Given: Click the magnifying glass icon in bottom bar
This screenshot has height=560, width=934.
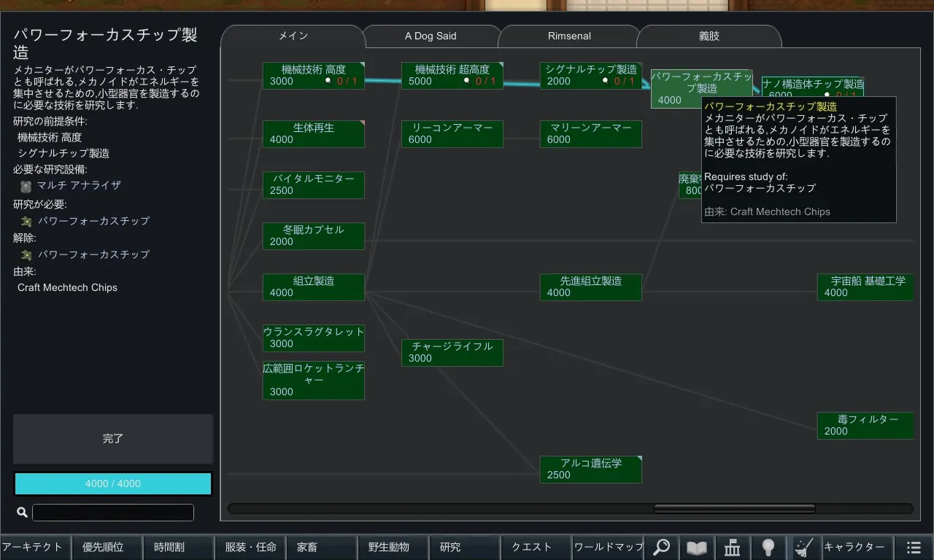Looking at the screenshot, I should tap(661, 547).
